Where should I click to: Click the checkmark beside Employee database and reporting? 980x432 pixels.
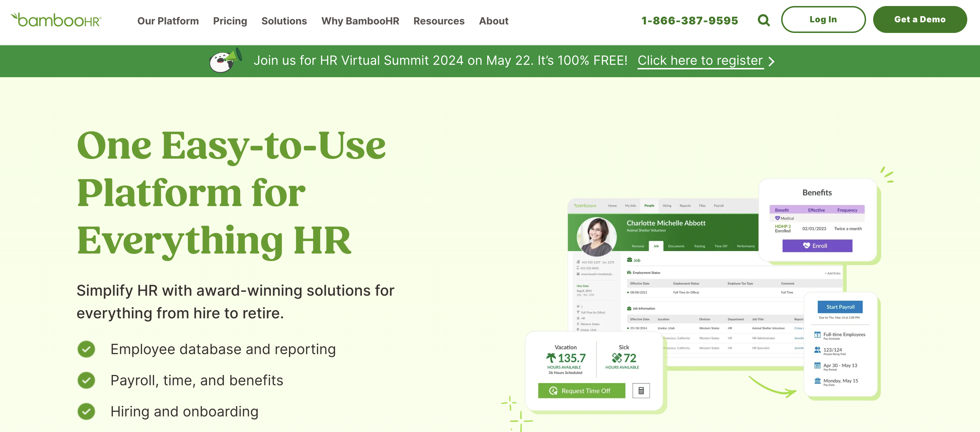click(86, 349)
